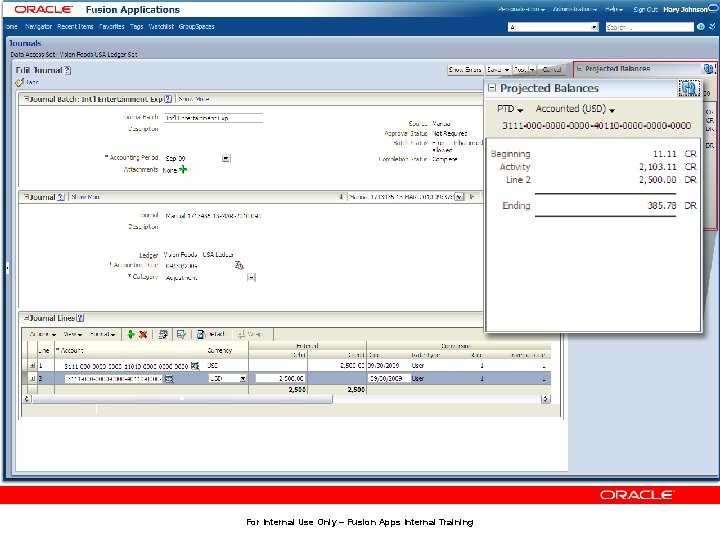Viewport: 720px width, 540px height.
Task: Click the Save button
Action: [494, 70]
